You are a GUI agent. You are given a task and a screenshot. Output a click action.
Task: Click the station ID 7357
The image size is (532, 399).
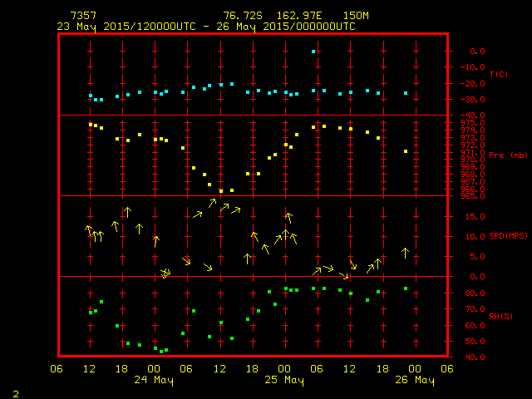[x=82, y=16]
